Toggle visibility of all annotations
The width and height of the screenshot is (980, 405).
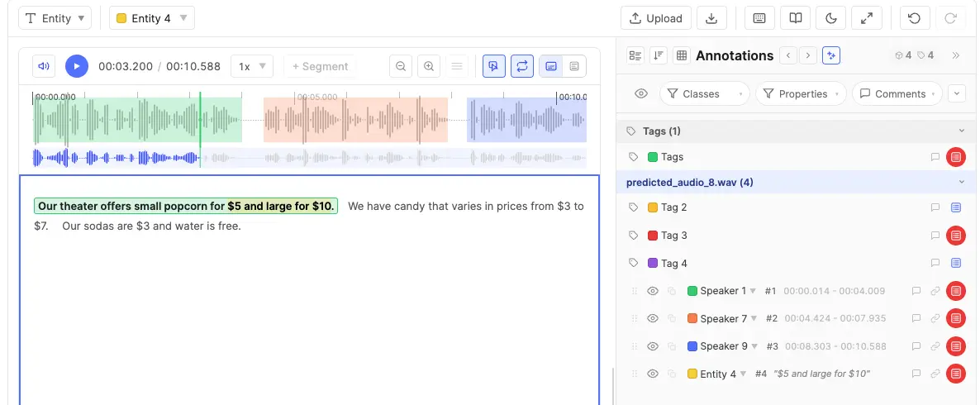tap(641, 93)
